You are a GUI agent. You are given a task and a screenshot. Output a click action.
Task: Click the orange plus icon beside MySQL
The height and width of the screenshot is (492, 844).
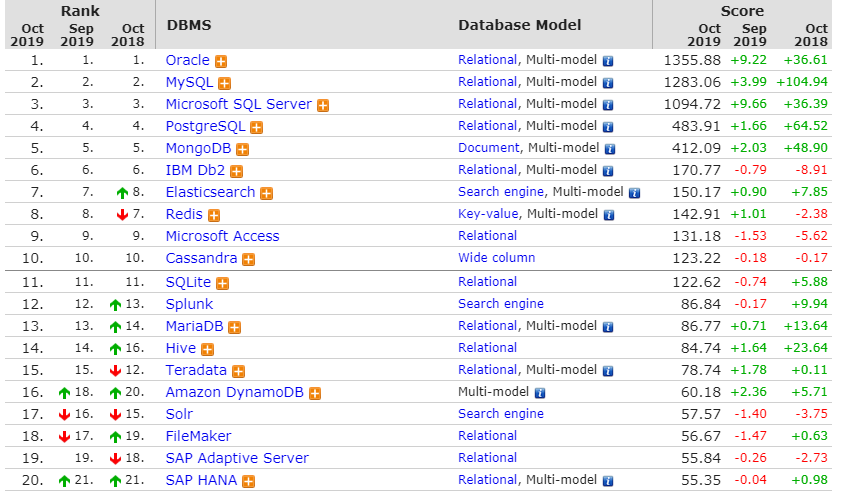[x=225, y=83]
